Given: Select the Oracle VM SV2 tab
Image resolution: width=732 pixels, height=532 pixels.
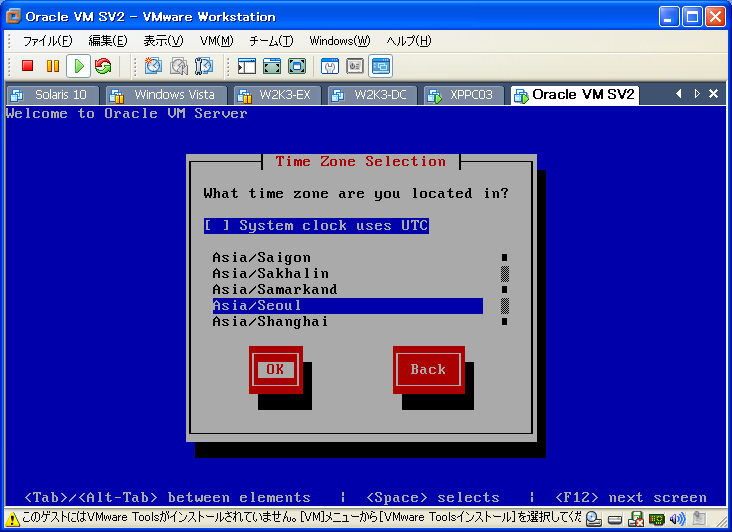Looking at the screenshot, I should tap(575, 95).
